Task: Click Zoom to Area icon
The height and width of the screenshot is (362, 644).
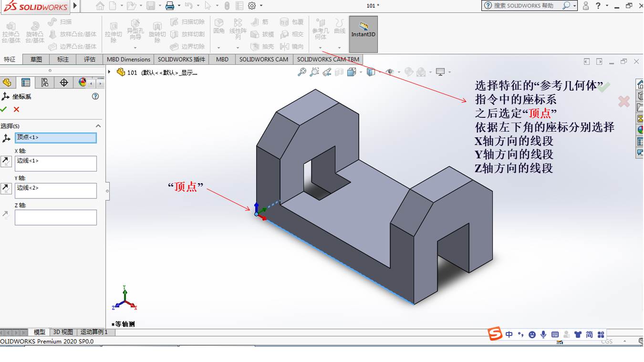Action: click(314, 72)
